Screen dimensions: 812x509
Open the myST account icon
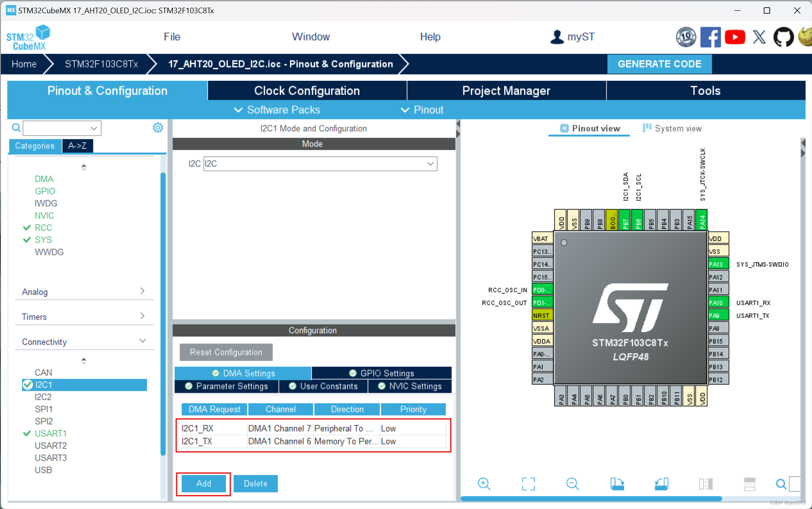[557, 37]
